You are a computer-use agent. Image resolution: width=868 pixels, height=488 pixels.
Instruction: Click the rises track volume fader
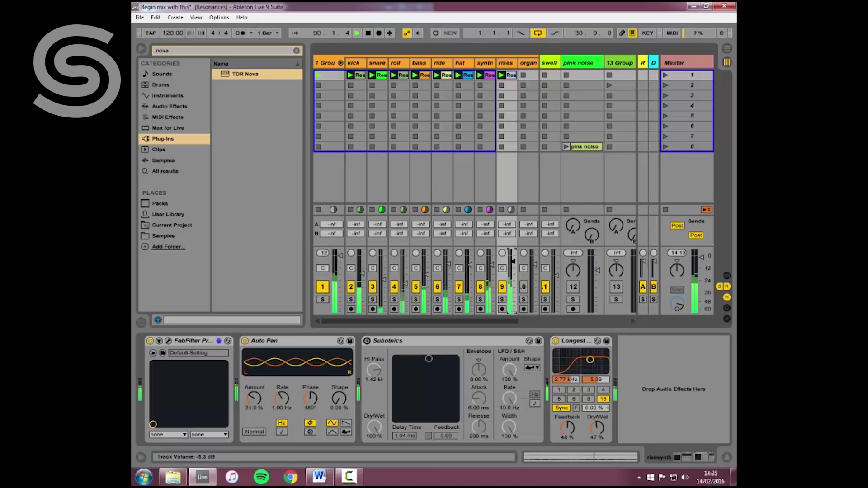(x=513, y=261)
